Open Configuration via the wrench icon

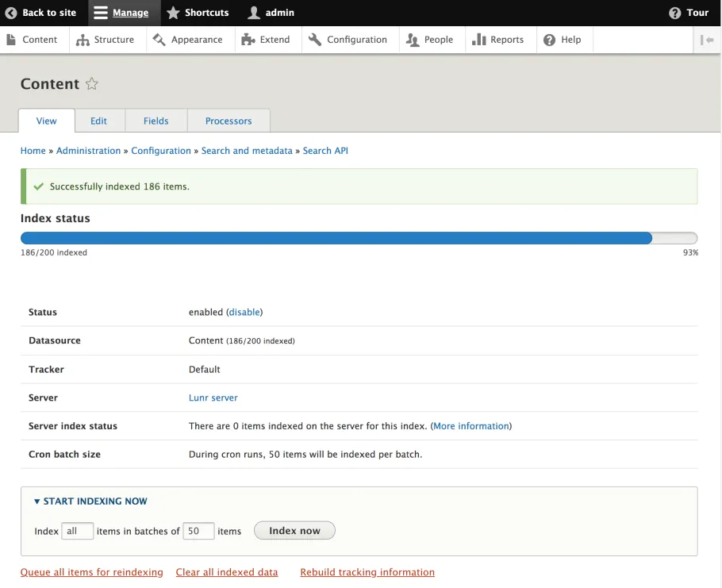(x=315, y=39)
